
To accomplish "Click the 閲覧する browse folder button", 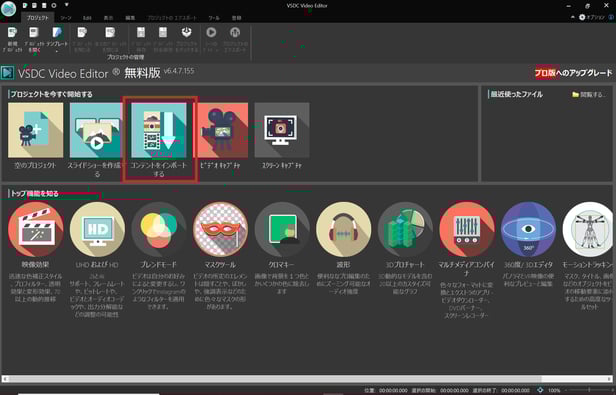I will (588, 95).
